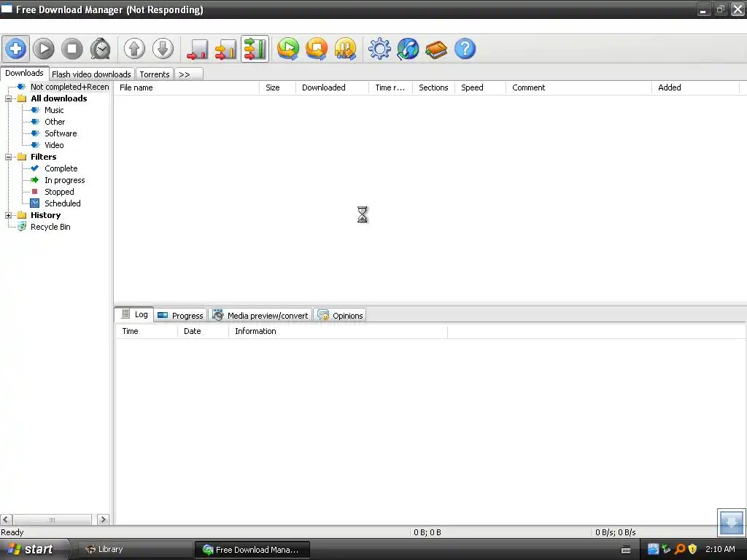Switch to the Downloads tab
This screenshot has height=560, width=747.
tap(24, 74)
